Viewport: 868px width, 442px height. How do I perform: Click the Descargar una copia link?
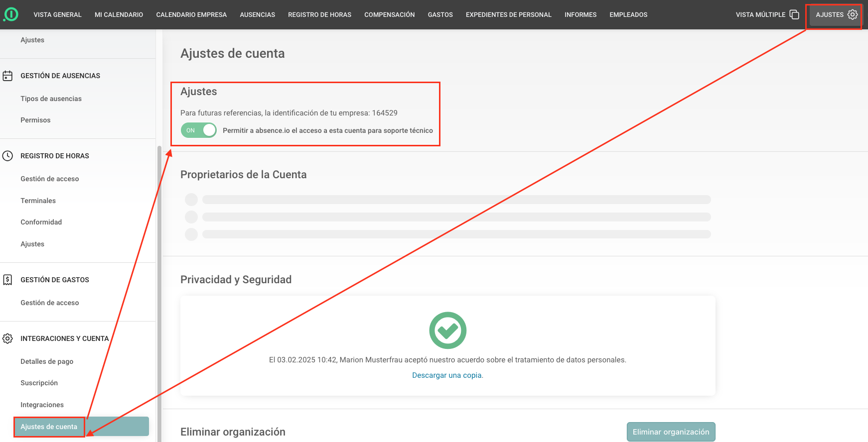(x=447, y=375)
